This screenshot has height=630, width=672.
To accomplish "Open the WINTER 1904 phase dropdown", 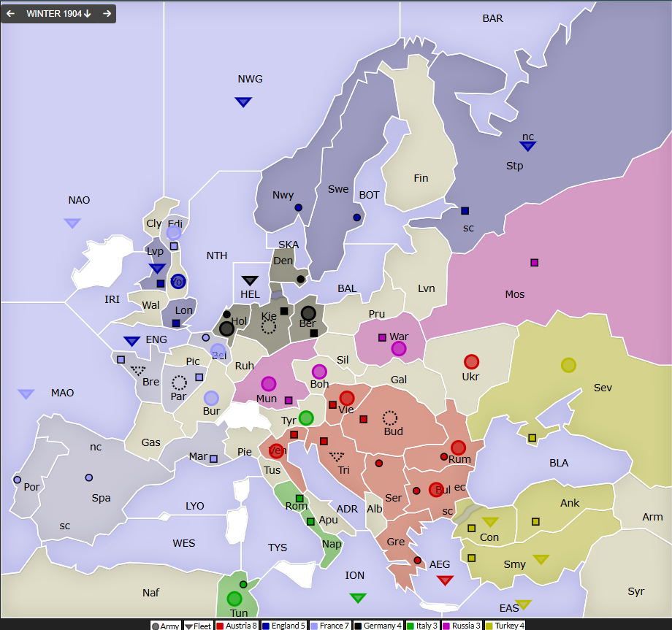I will (x=58, y=14).
